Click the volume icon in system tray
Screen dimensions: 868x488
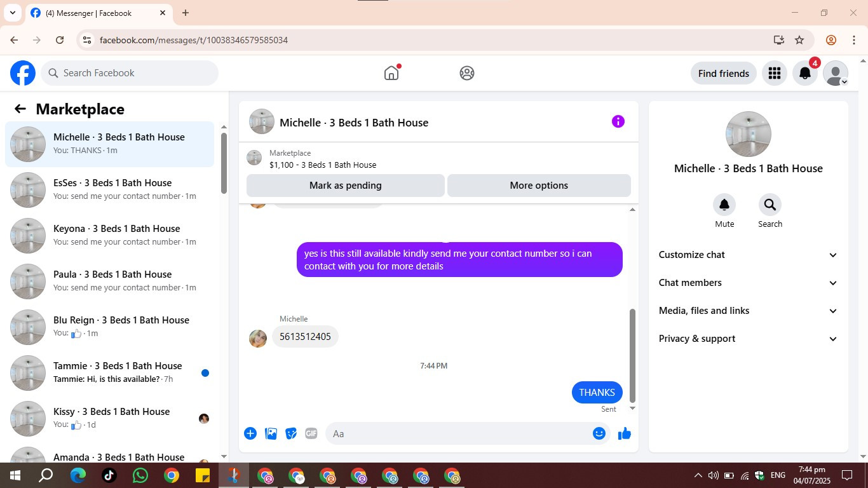[x=713, y=475]
